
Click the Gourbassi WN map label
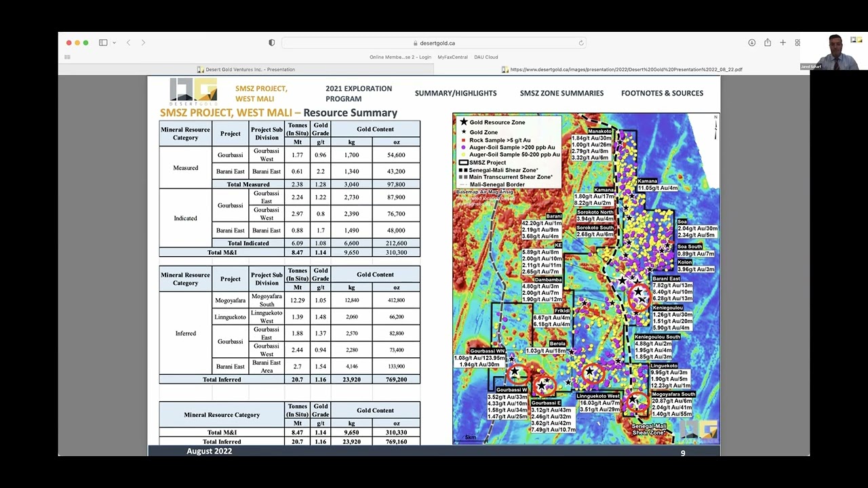[487, 351]
